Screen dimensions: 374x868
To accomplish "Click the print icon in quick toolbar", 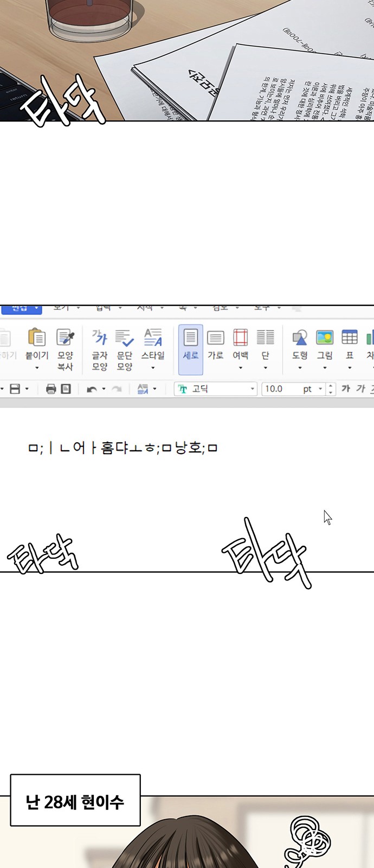I will point(51,389).
